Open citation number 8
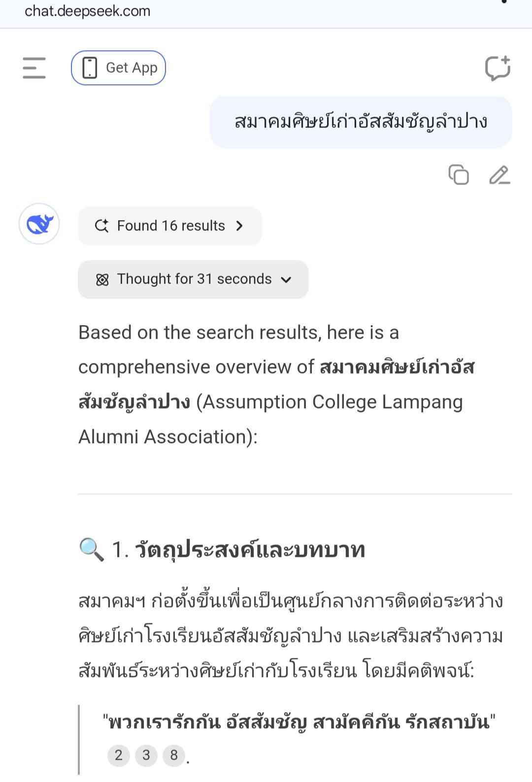The height and width of the screenshot is (782, 532). (174, 755)
